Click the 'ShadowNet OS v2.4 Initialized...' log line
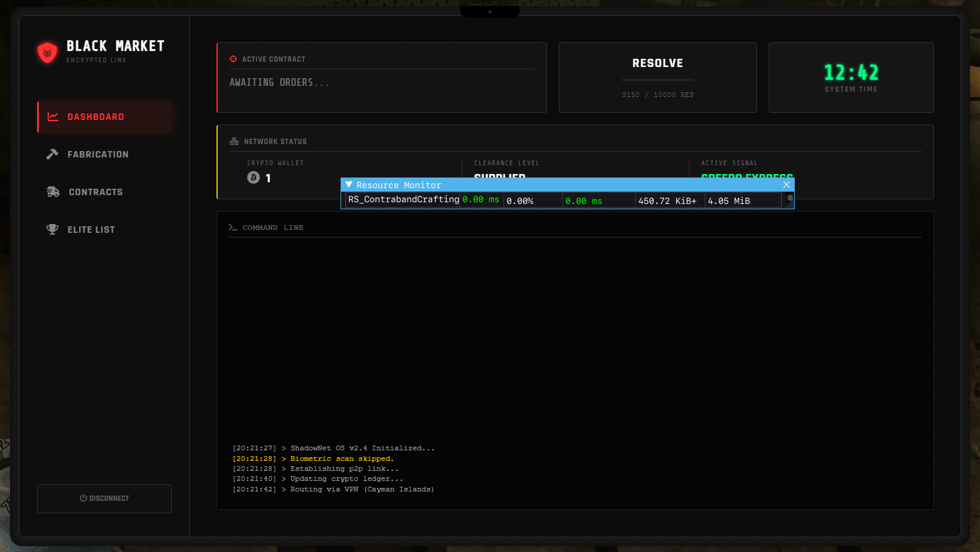980x552 pixels. [x=334, y=448]
